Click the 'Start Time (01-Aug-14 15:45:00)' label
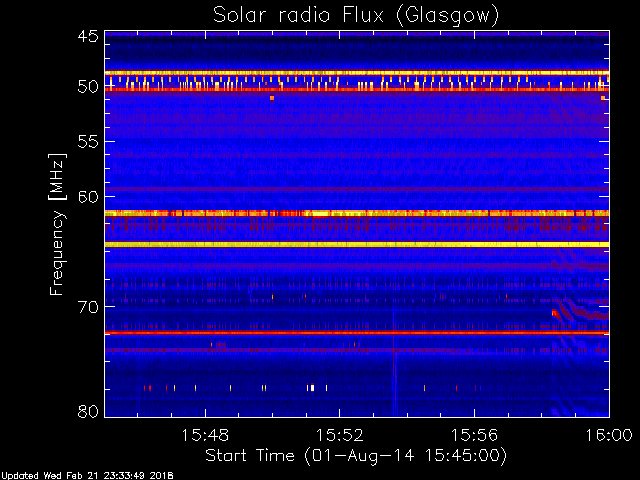Viewport: 640px width, 480px height. pyautogui.click(x=356, y=456)
